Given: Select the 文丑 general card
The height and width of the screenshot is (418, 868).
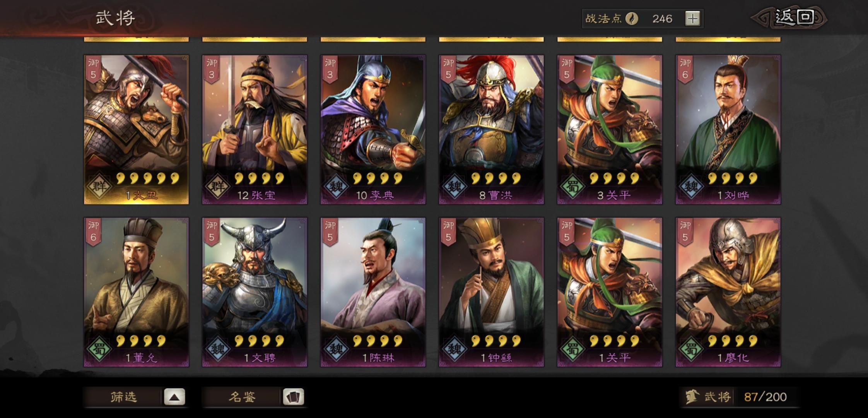Looking at the screenshot, I should coord(137,130).
